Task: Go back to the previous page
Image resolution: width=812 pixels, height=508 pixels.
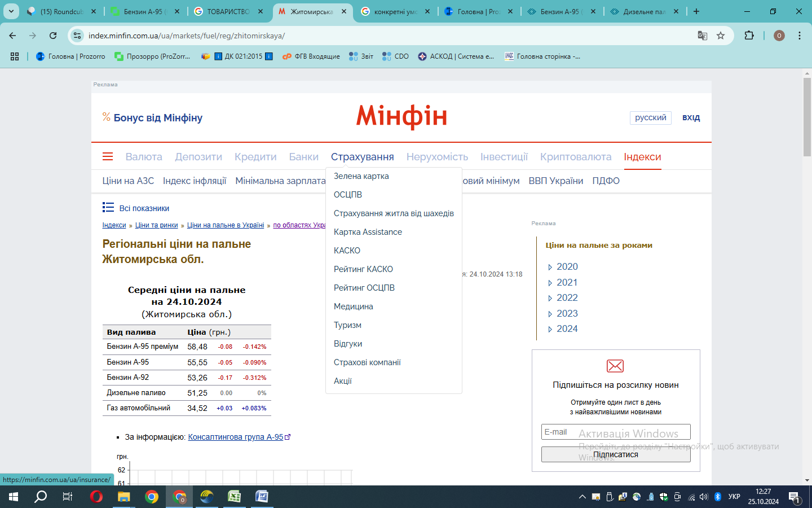Action: (x=12, y=36)
